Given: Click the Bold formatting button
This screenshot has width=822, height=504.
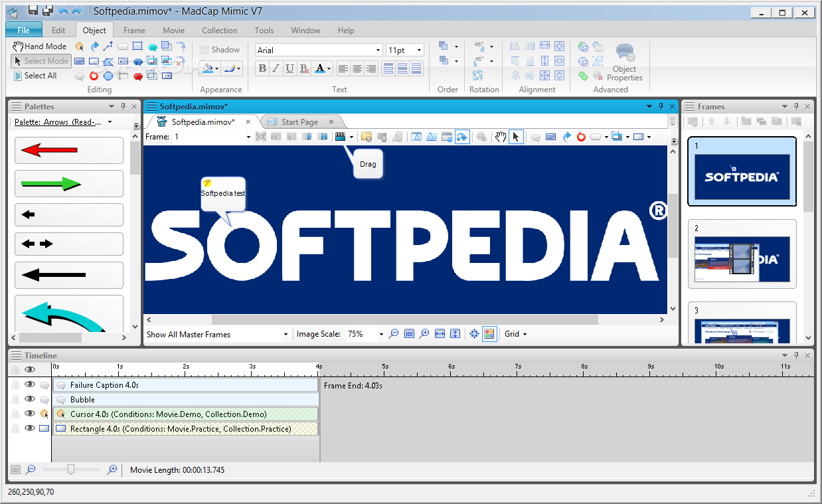Looking at the screenshot, I should (262, 68).
